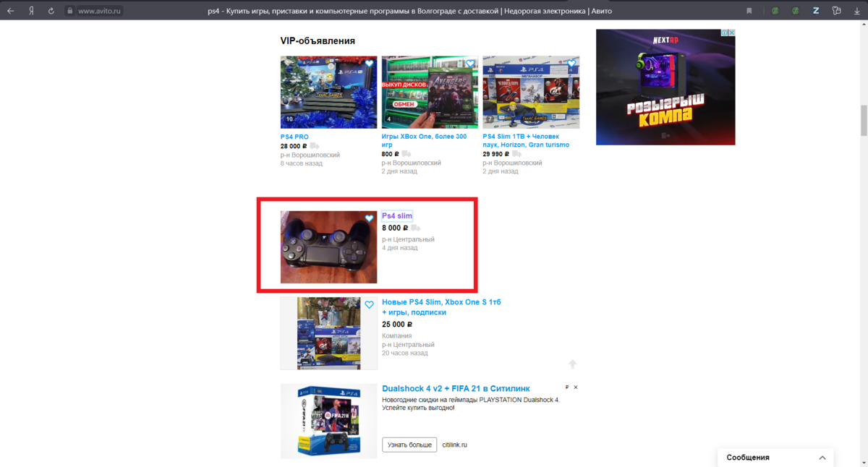Open PS4 PRO photo thumbnail
The image size is (868, 467).
[x=328, y=92]
